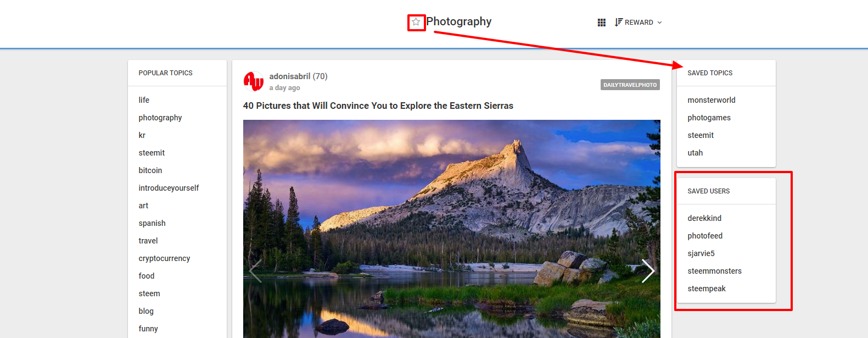Select the bitcoin popular topic
This screenshot has height=338, width=868.
pyautogui.click(x=150, y=170)
